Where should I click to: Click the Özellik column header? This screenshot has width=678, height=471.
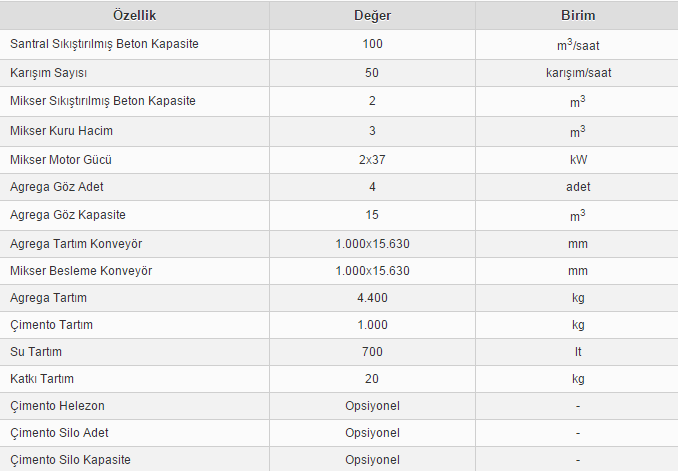(135, 17)
